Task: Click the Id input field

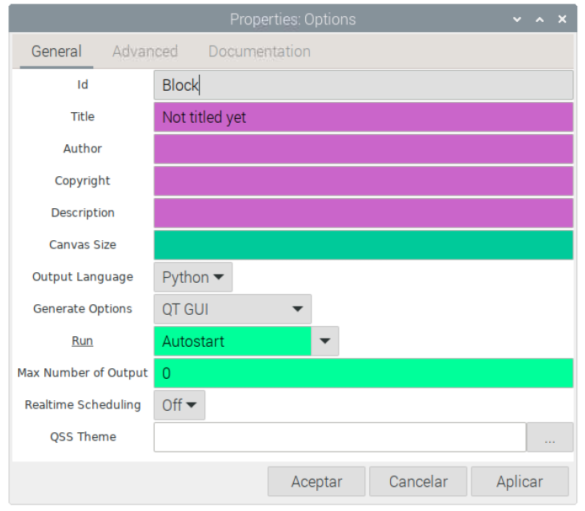Action: (x=363, y=85)
